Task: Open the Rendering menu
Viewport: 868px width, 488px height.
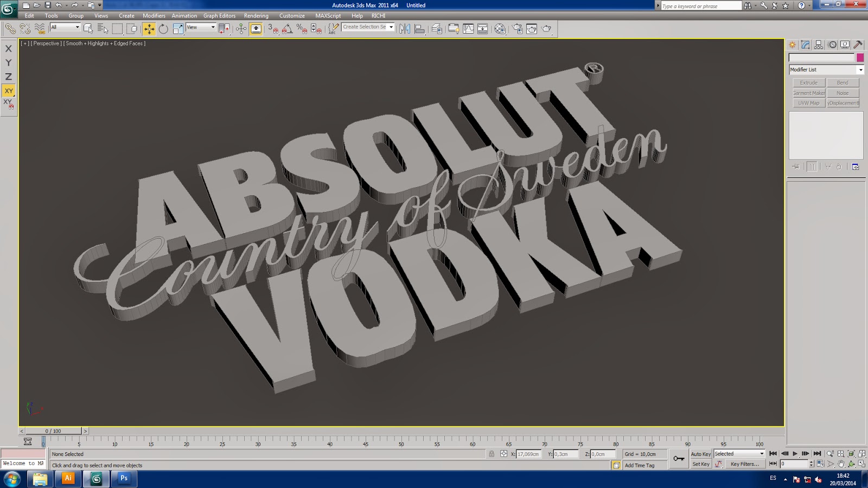Action: [256, 16]
